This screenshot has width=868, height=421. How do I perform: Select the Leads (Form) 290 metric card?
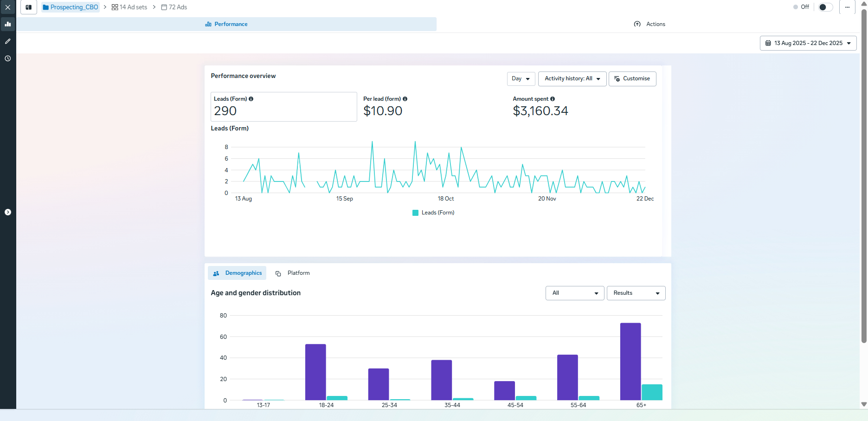click(x=284, y=107)
